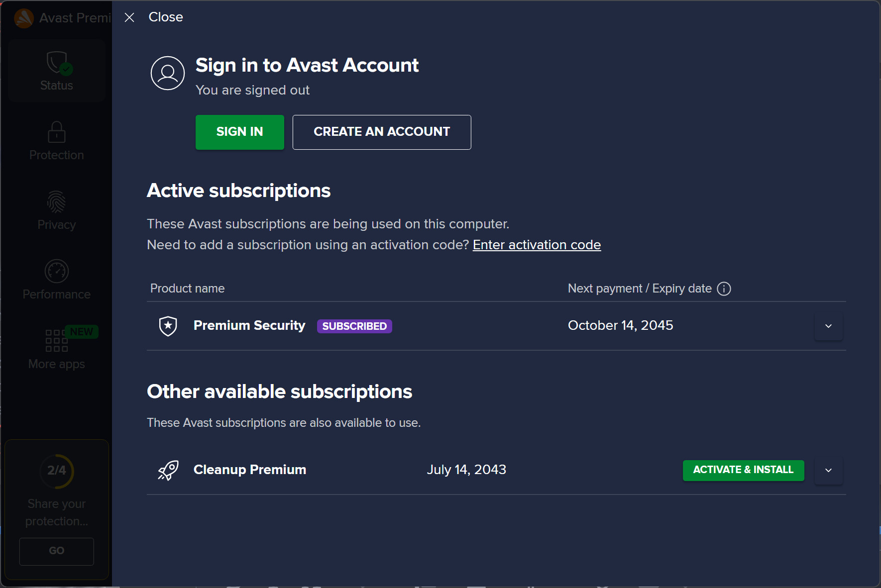Click Next payment / Expiry date header
The height and width of the screenshot is (588, 881).
[x=640, y=289]
